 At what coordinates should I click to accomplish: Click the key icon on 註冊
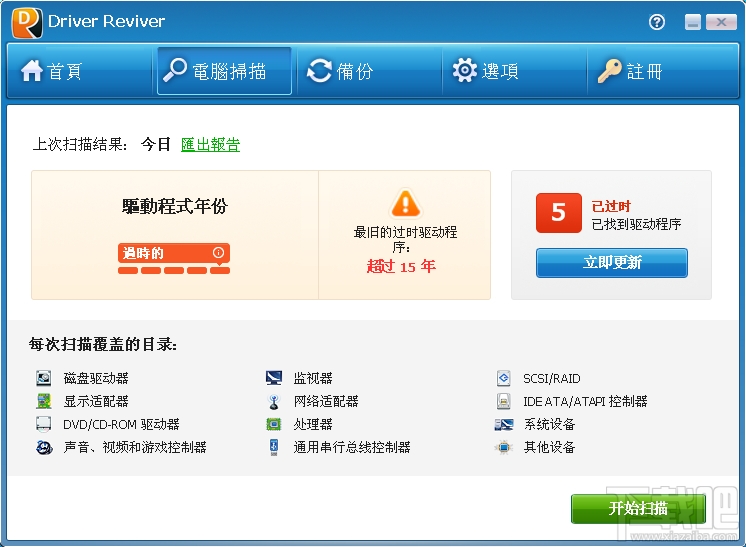pos(609,71)
